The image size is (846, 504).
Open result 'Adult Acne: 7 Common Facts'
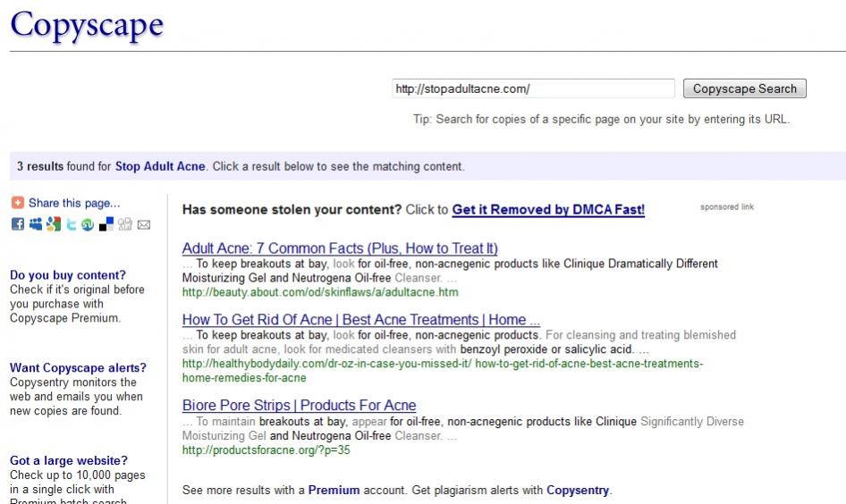coord(340,248)
